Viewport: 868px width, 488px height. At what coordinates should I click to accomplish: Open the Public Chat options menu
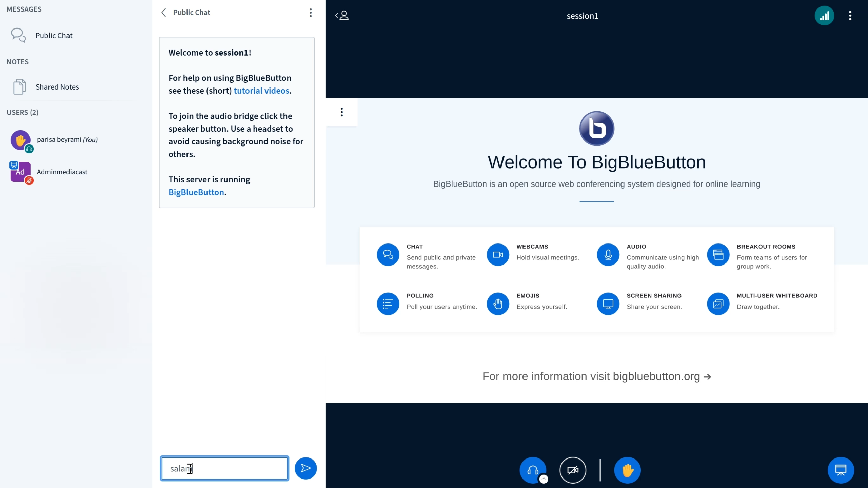click(310, 13)
